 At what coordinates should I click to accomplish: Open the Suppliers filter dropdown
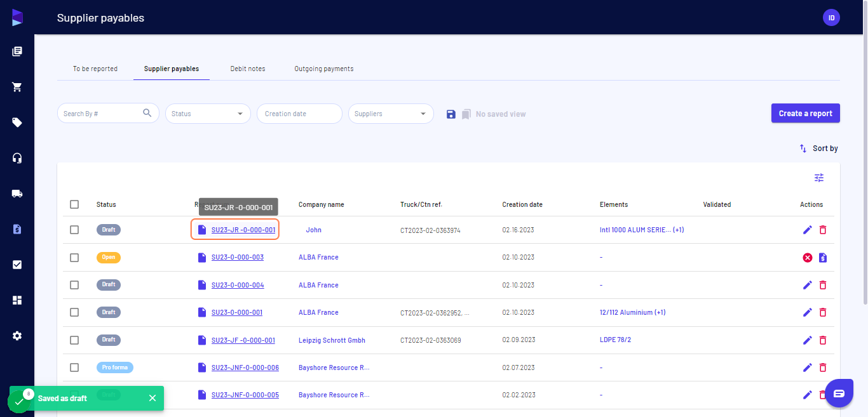point(391,114)
